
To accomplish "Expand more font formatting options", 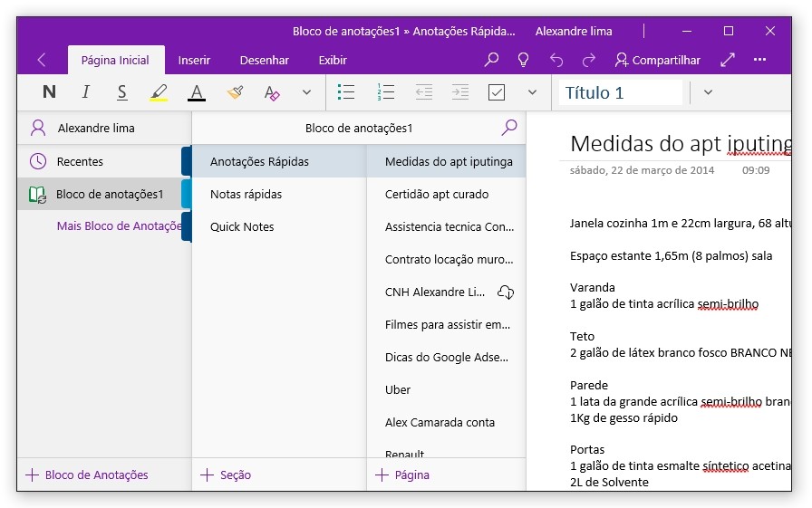I will tap(306, 92).
